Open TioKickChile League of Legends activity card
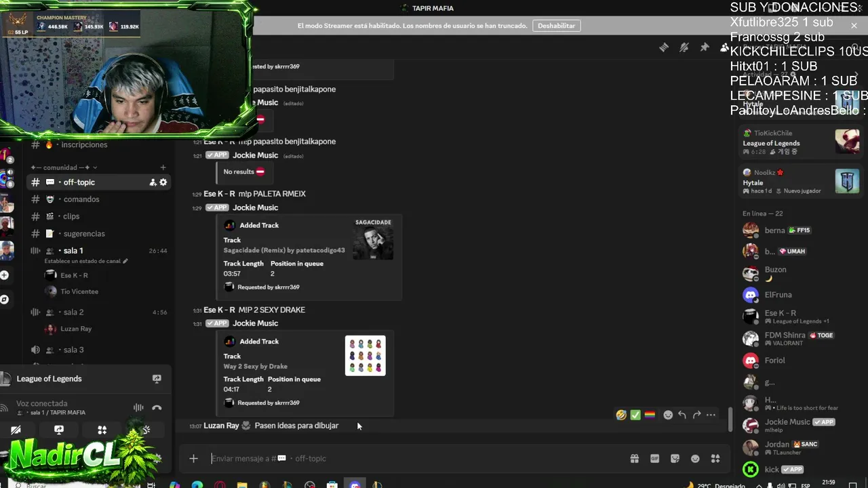 pyautogui.click(x=801, y=142)
